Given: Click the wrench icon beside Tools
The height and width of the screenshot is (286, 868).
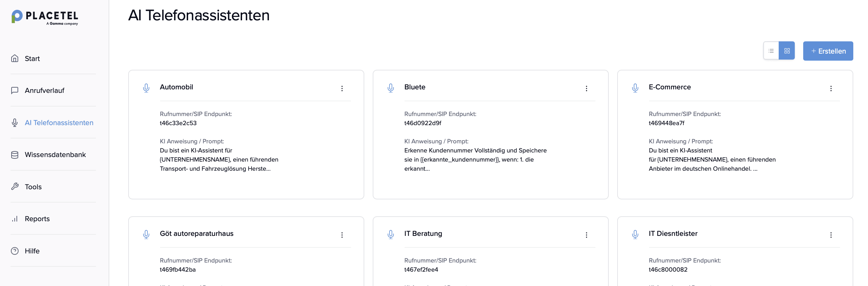Looking at the screenshot, I should tap(15, 186).
